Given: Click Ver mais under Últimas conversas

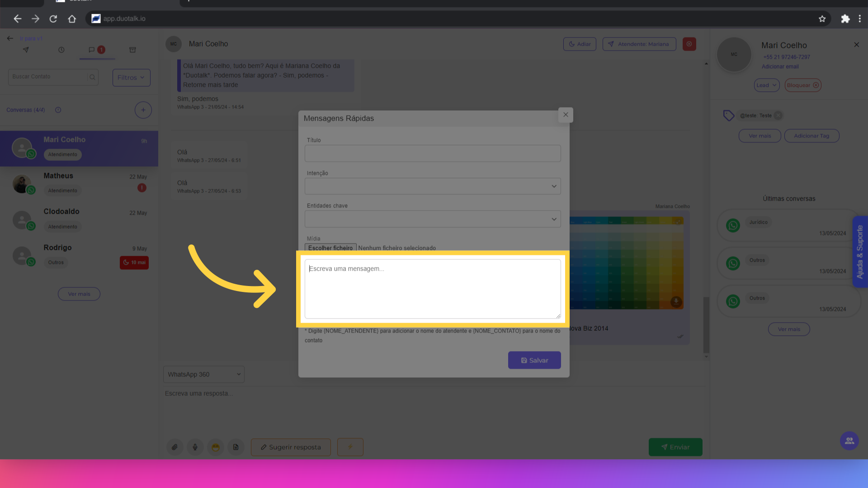Looking at the screenshot, I should point(789,329).
